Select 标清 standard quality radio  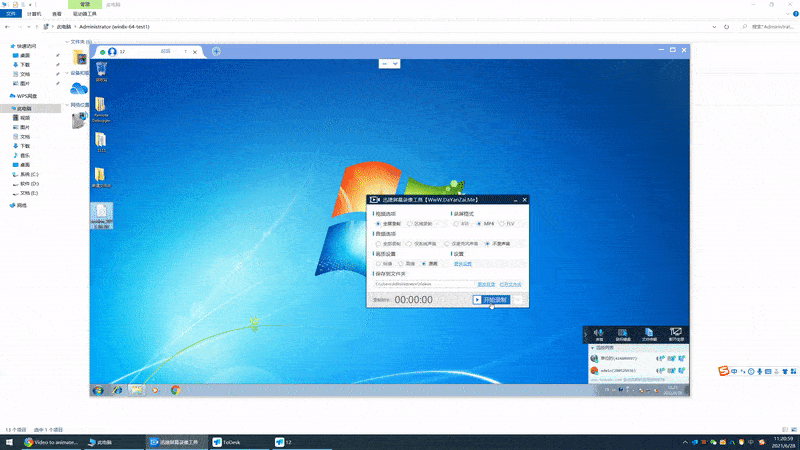point(379,264)
